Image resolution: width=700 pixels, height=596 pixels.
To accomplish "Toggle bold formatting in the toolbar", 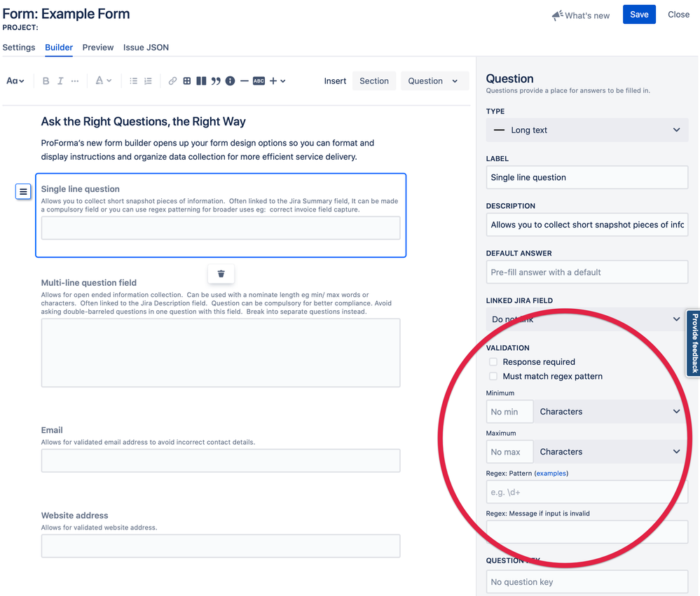I will coord(46,81).
